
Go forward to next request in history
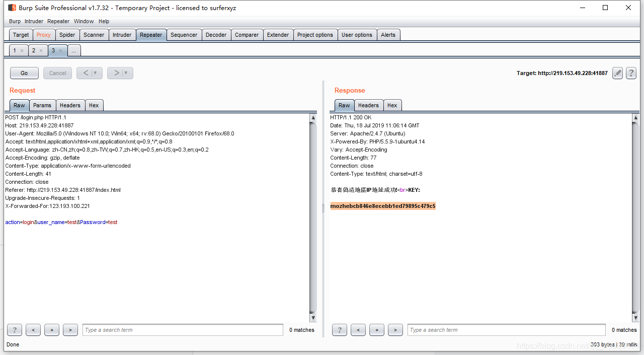116,73
